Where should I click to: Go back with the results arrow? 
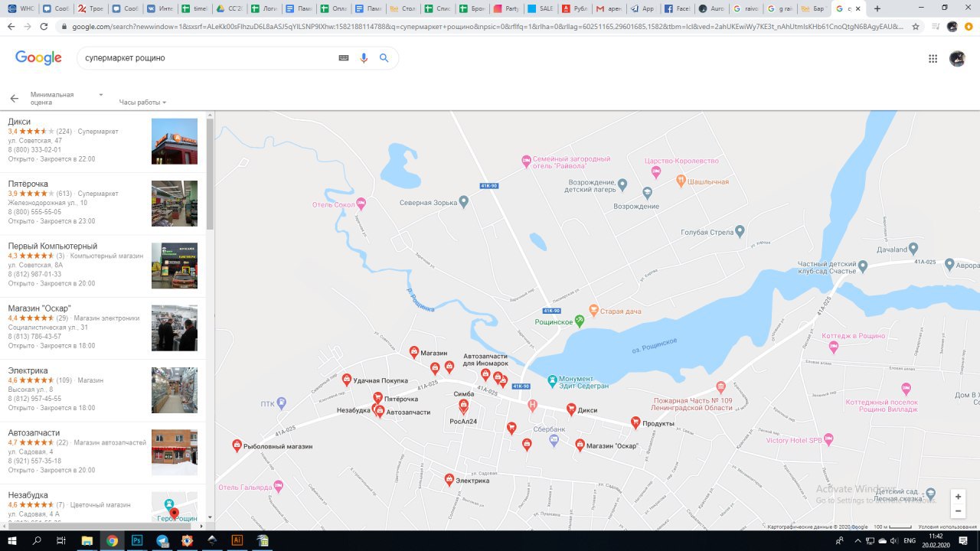(14, 99)
